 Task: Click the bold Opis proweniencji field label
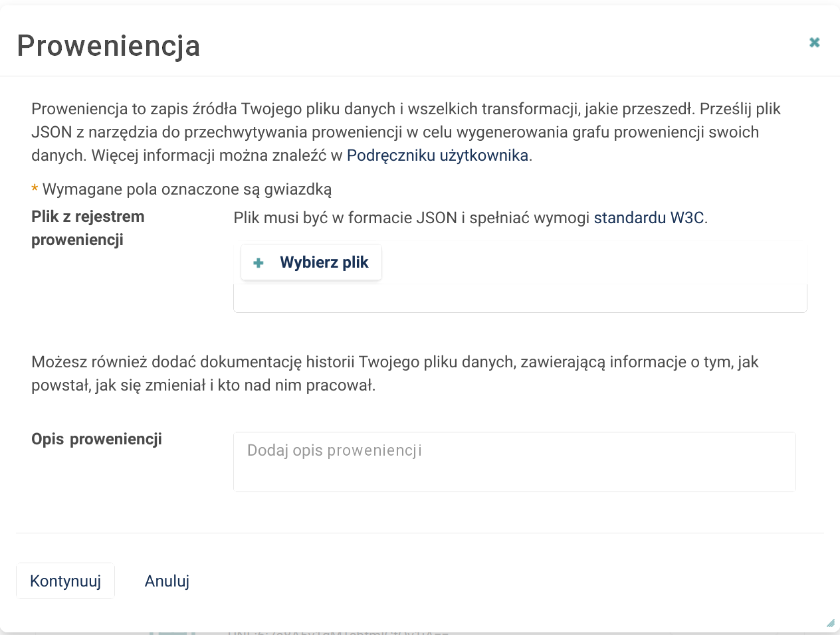pyautogui.click(x=96, y=439)
